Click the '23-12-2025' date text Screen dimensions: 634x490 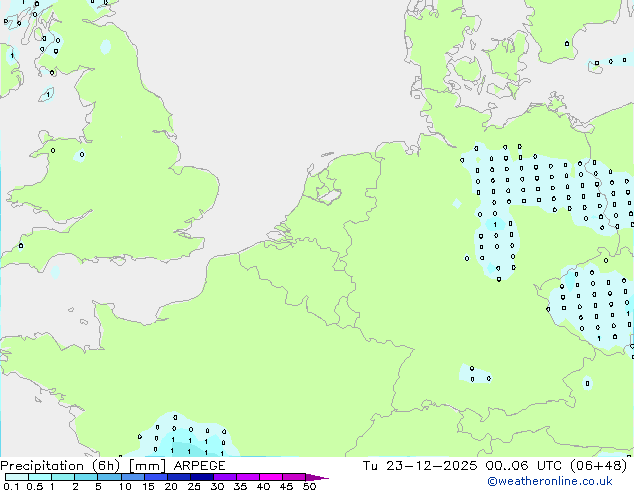point(431,466)
